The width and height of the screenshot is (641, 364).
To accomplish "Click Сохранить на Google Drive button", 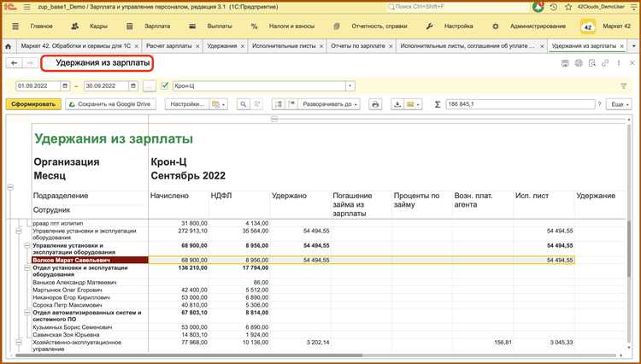I will coord(110,104).
